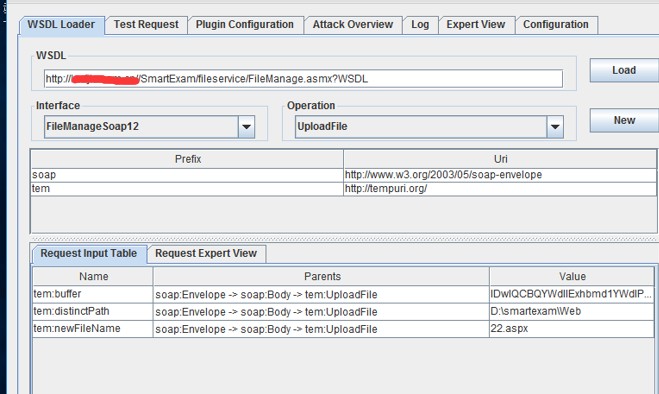Switch to the Expert View tab
Image resolution: width=659 pixels, height=394 pixels.
click(476, 25)
